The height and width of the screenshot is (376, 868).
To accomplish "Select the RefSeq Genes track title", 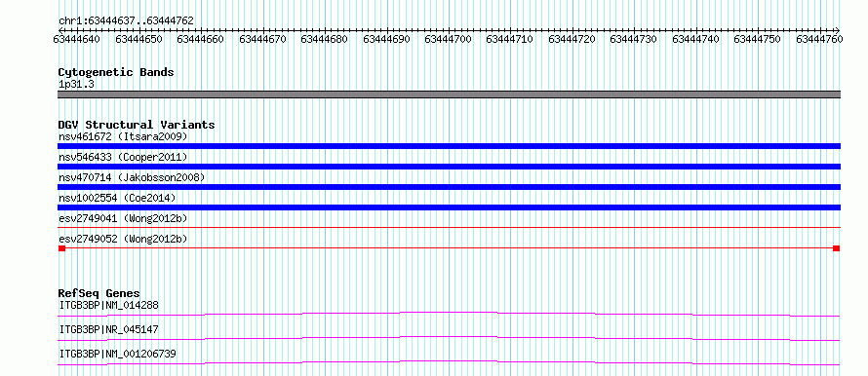I will 99,293.
